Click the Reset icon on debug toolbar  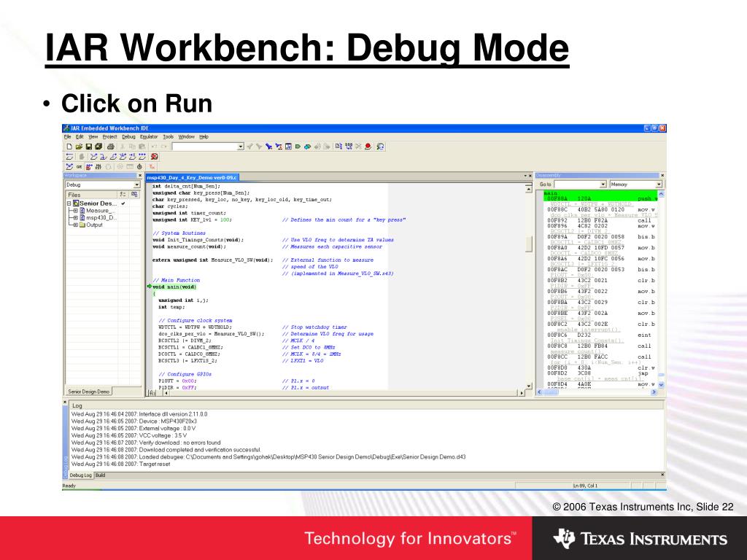click(x=69, y=157)
